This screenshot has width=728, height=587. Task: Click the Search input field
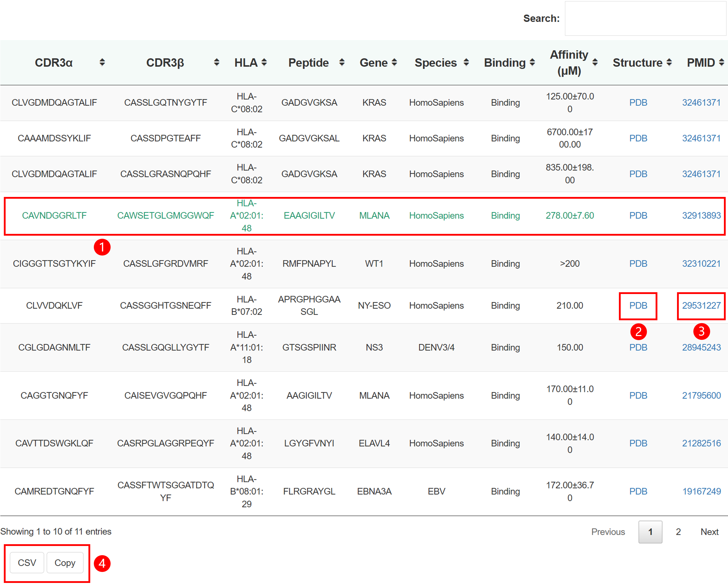pyautogui.click(x=645, y=19)
